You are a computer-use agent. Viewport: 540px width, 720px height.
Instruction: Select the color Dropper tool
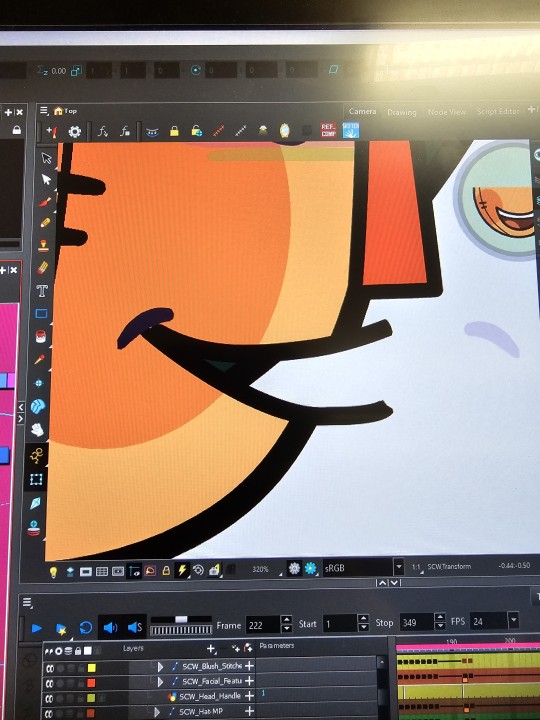click(40, 359)
